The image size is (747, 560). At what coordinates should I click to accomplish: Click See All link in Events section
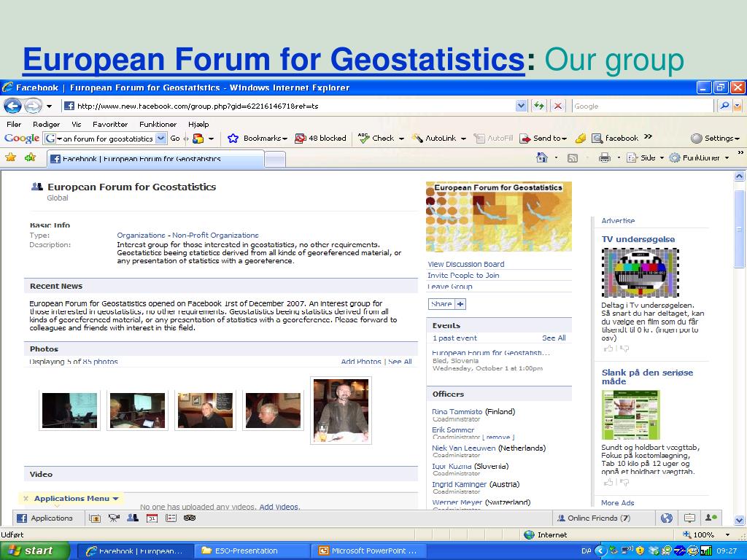tap(554, 338)
